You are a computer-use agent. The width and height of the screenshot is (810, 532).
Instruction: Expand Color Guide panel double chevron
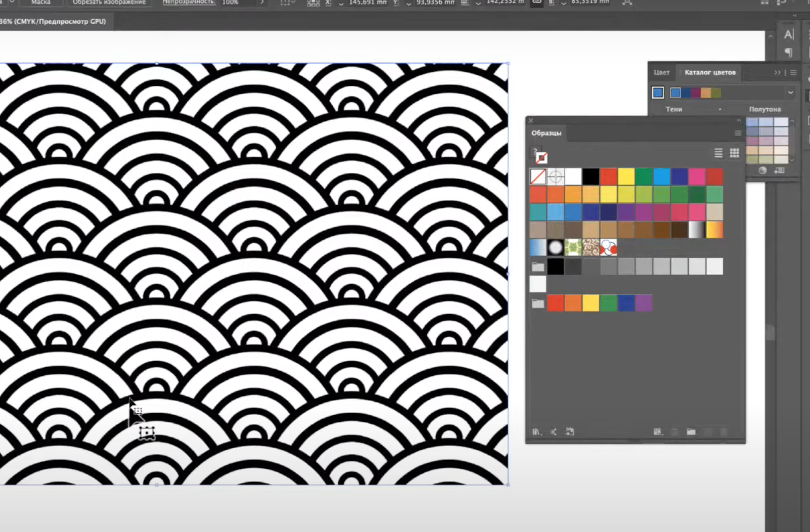point(777,72)
